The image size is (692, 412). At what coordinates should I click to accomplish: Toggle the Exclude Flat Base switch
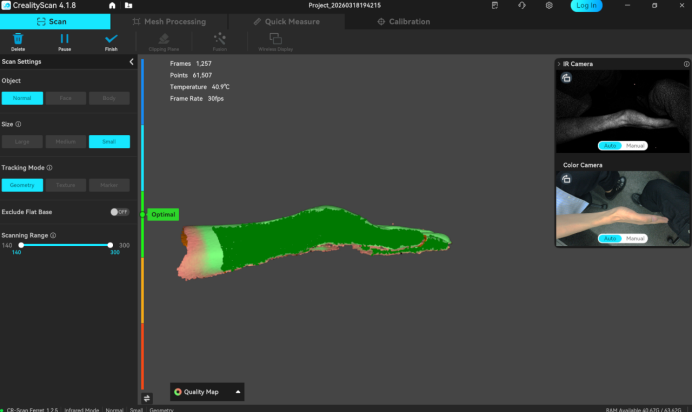point(120,212)
